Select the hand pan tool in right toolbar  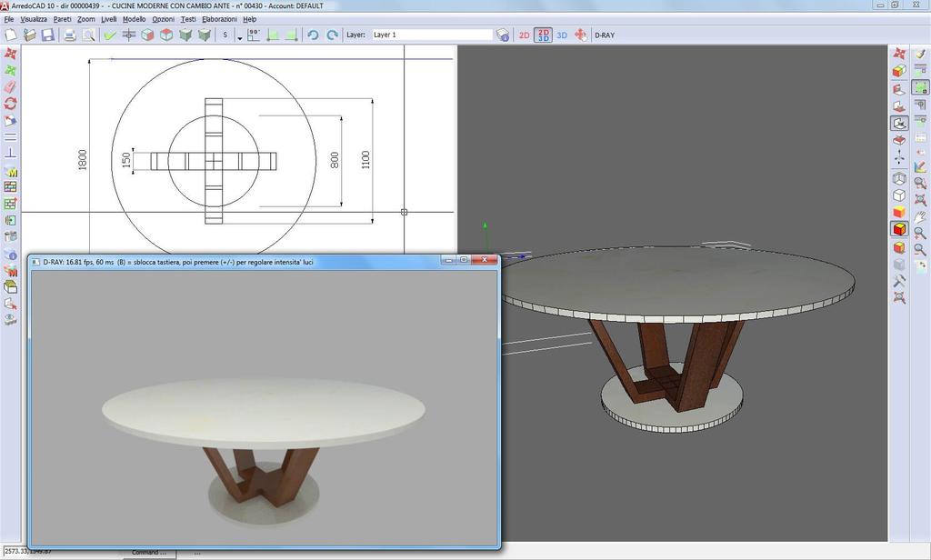point(920,216)
